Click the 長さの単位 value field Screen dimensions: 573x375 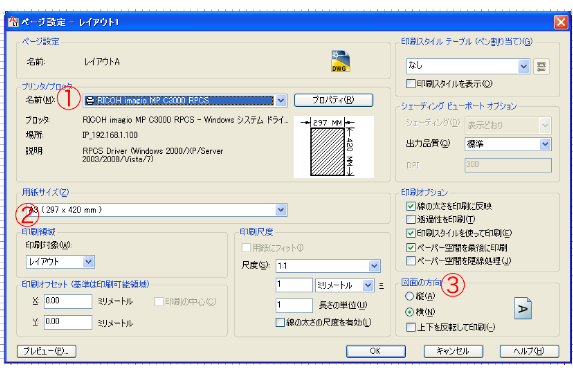294,305
